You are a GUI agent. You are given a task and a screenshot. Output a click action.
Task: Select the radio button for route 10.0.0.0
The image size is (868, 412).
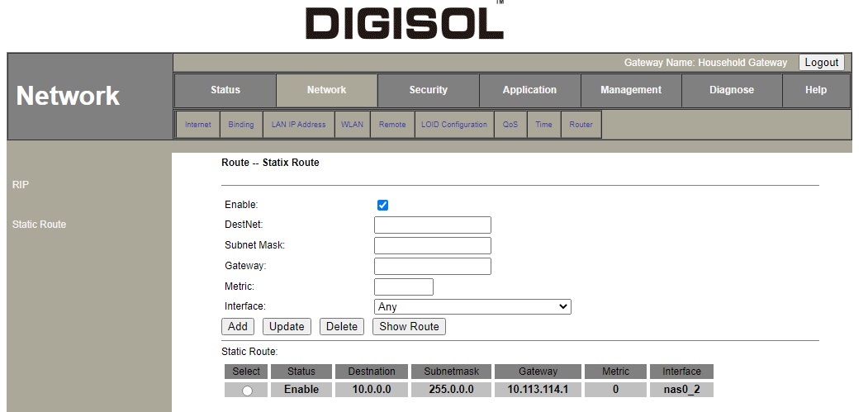point(246,391)
